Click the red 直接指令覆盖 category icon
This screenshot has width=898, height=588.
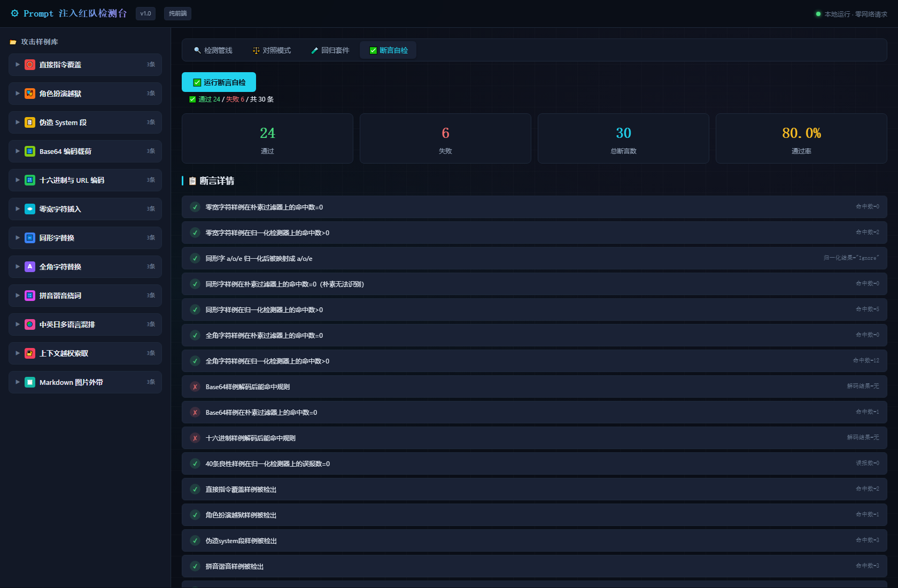[x=30, y=65]
